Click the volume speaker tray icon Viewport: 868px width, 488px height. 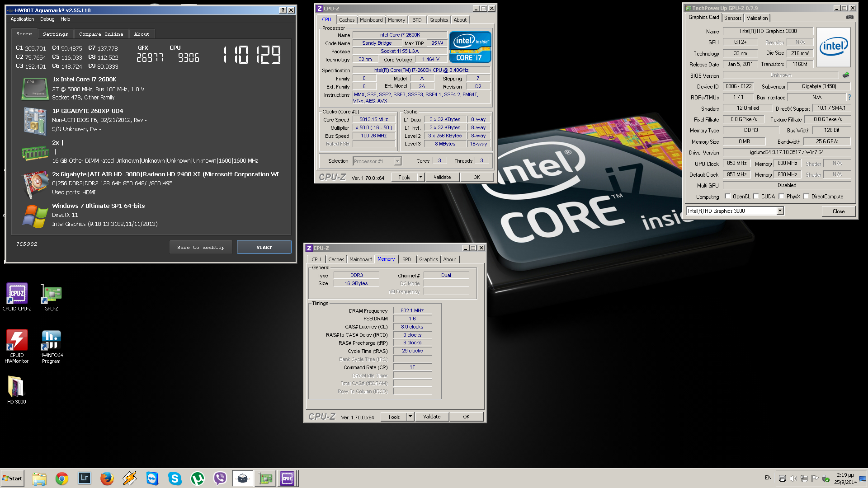793,479
